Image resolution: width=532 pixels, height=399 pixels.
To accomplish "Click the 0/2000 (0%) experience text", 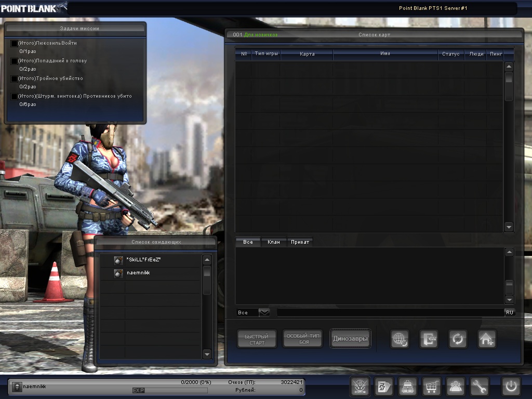I will [x=196, y=382].
